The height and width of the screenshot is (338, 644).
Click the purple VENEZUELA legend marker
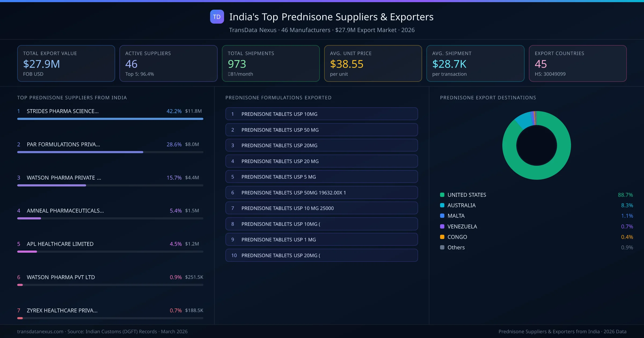[442, 226]
